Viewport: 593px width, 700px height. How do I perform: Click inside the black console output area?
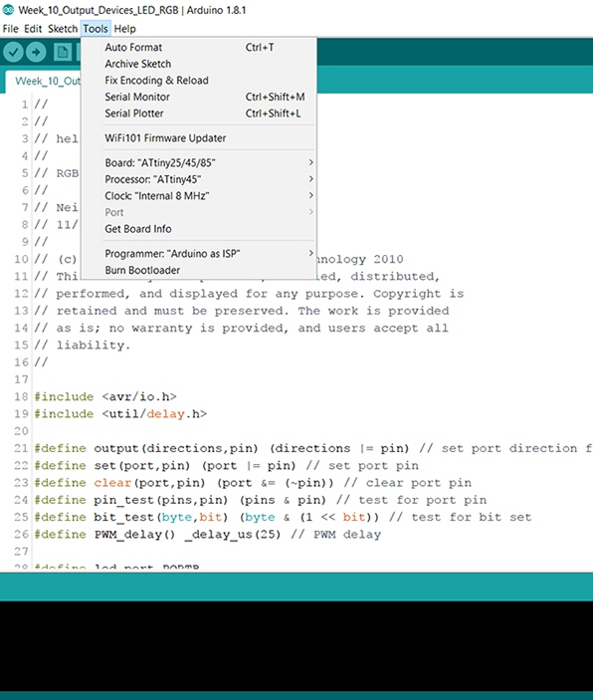[x=296, y=646]
